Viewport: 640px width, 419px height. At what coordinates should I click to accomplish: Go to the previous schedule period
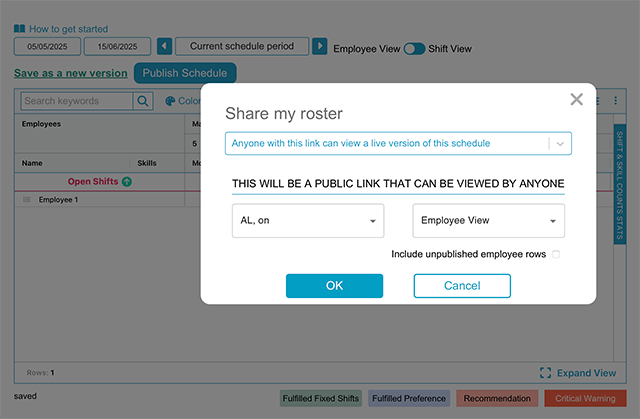click(x=164, y=46)
